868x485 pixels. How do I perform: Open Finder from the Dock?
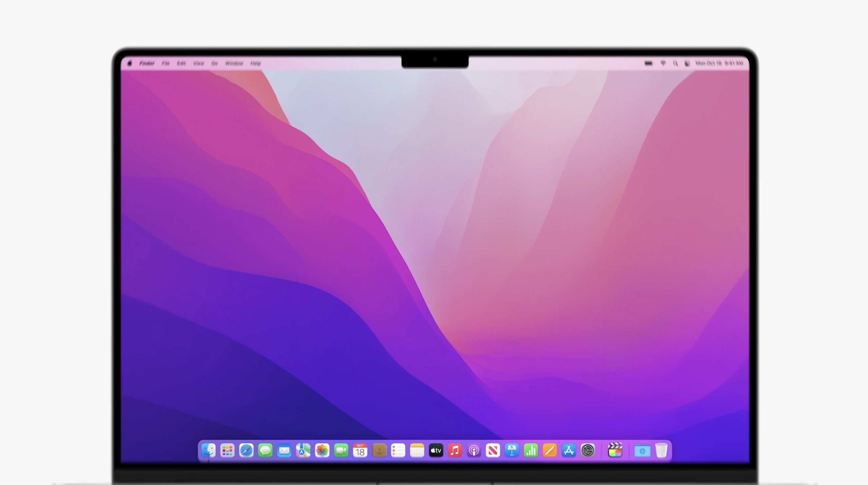coord(208,450)
